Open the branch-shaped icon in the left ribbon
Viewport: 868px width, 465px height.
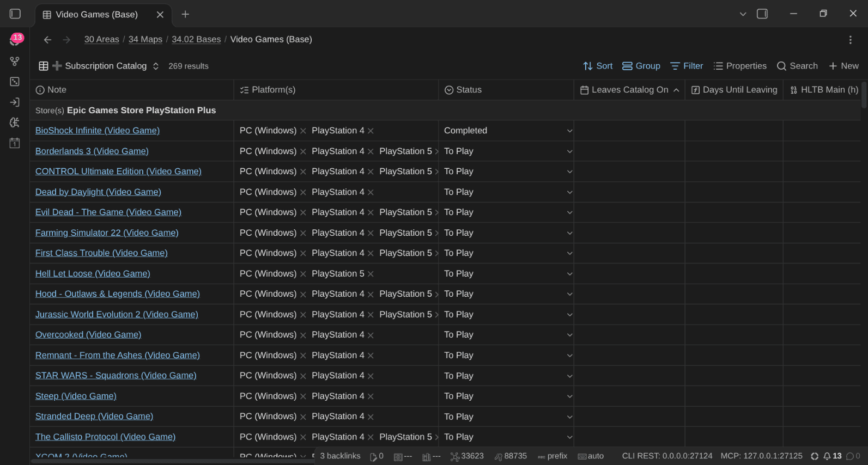pos(15,61)
